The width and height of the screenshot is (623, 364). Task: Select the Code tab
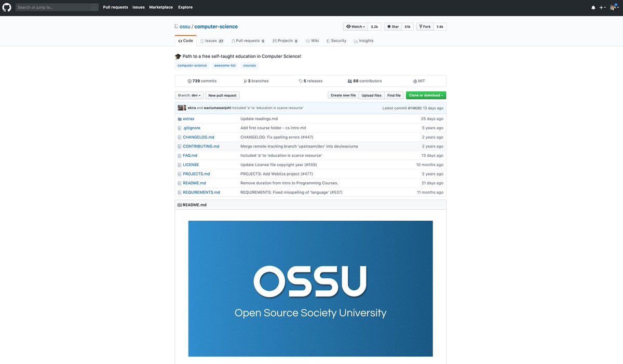click(x=185, y=41)
